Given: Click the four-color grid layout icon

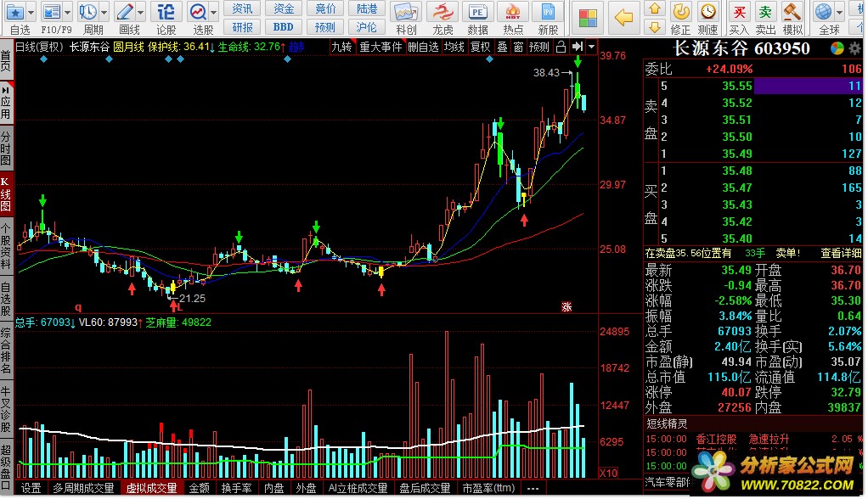Looking at the screenshot, I should (x=588, y=19).
